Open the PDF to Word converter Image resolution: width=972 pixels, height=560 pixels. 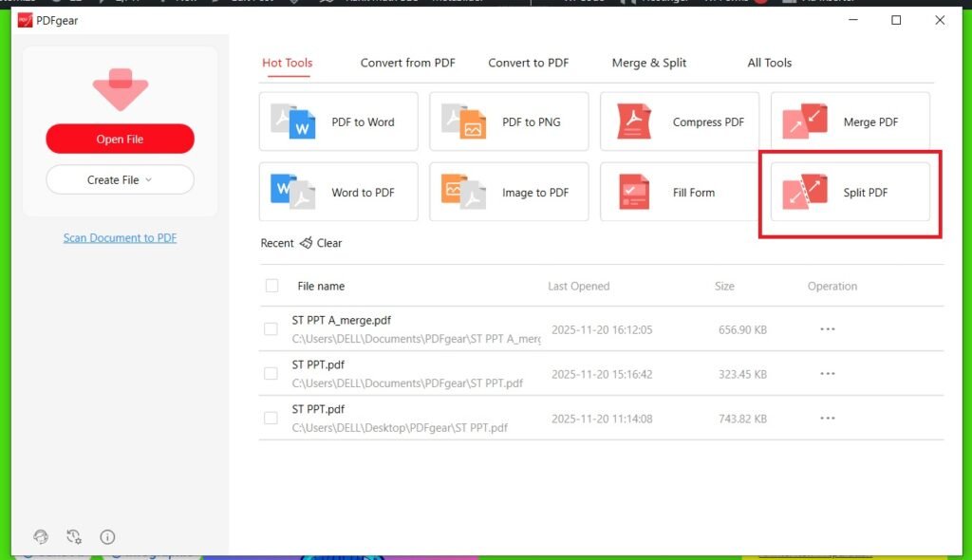338,121
